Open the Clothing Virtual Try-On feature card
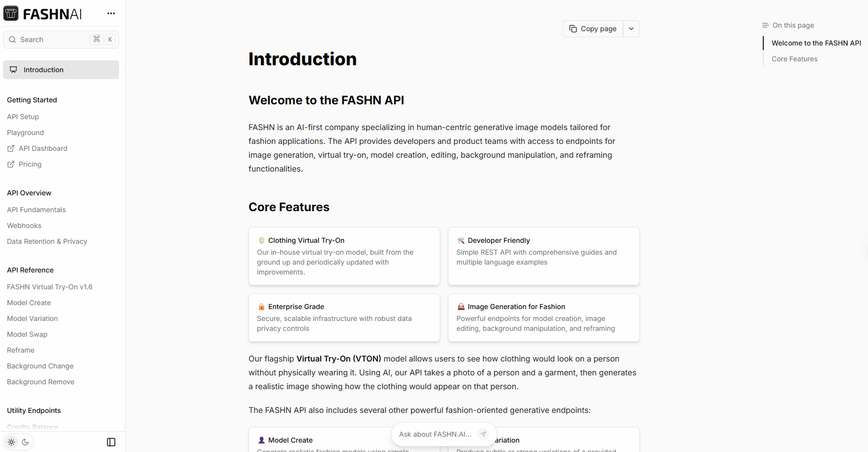Image resolution: width=868 pixels, height=452 pixels. 344,256
